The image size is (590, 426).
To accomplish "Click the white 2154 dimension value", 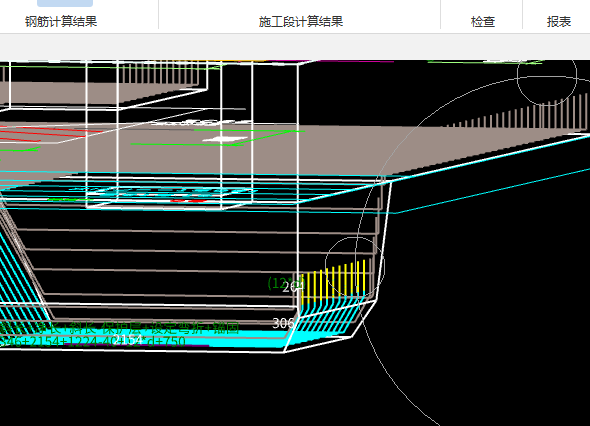I will [128, 339].
